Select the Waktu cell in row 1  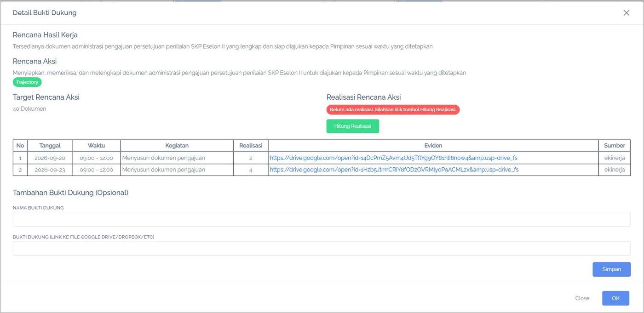96,158
